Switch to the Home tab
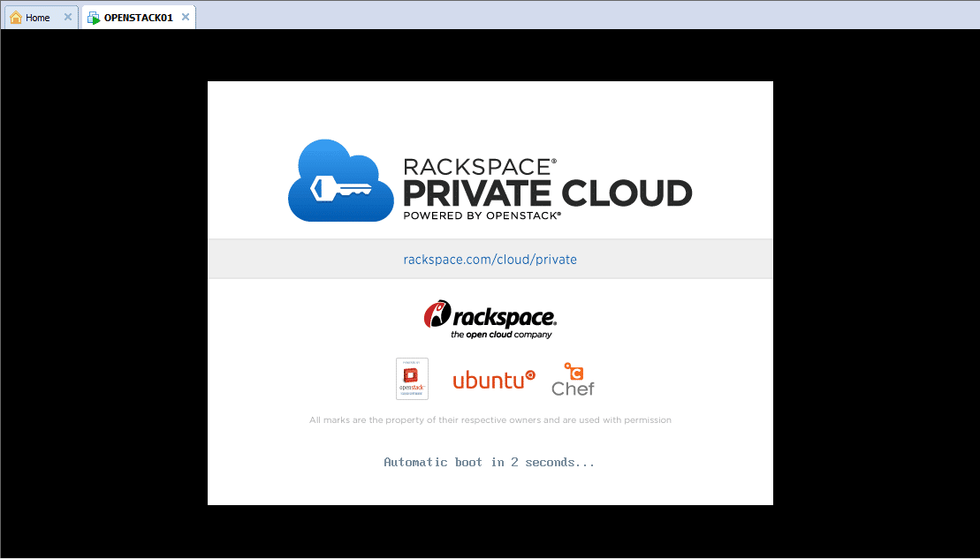This screenshot has height=559, width=980. [x=38, y=18]
